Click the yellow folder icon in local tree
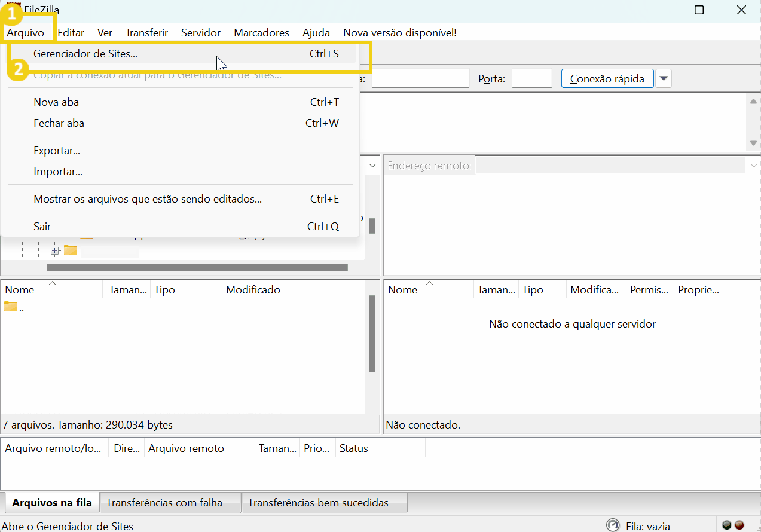The width and height of the screenshot is (761, 532). (x=71, y=250)
